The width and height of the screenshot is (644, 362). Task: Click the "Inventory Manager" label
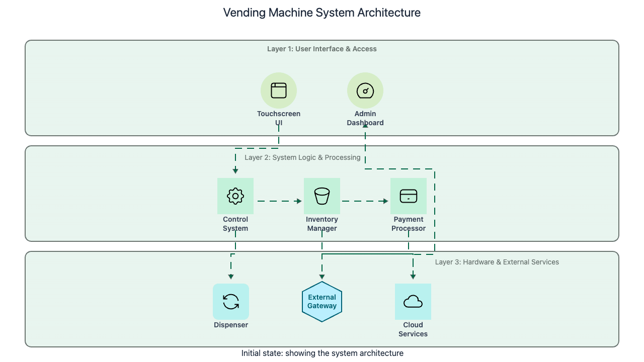pyautogui.click(x=322, y=224)
